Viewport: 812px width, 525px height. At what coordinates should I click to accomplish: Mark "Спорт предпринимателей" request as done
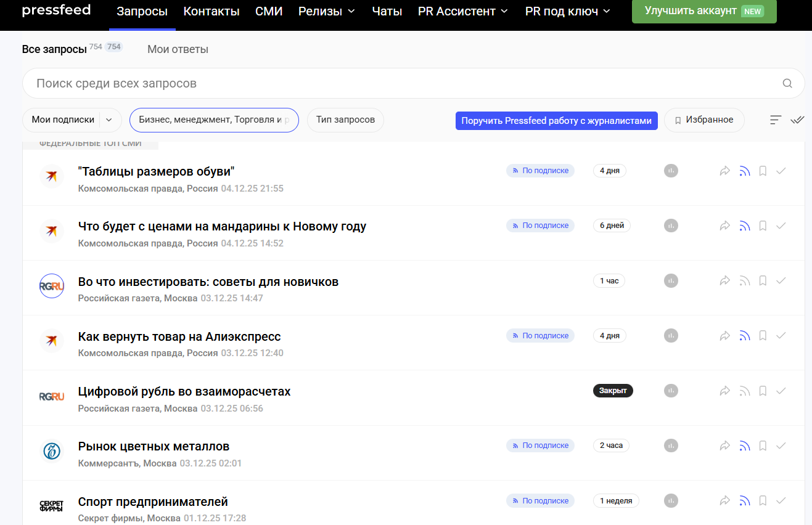[x=781, y=501]
